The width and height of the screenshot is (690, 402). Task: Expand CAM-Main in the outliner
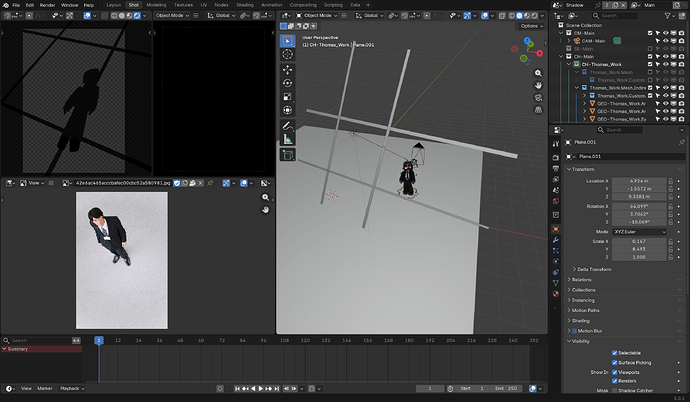(569, 41)
